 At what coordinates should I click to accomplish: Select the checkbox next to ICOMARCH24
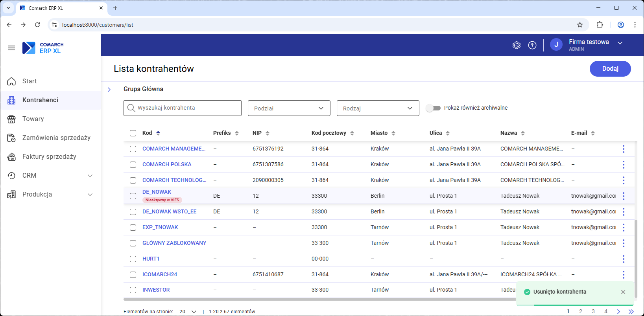(133, 275)
